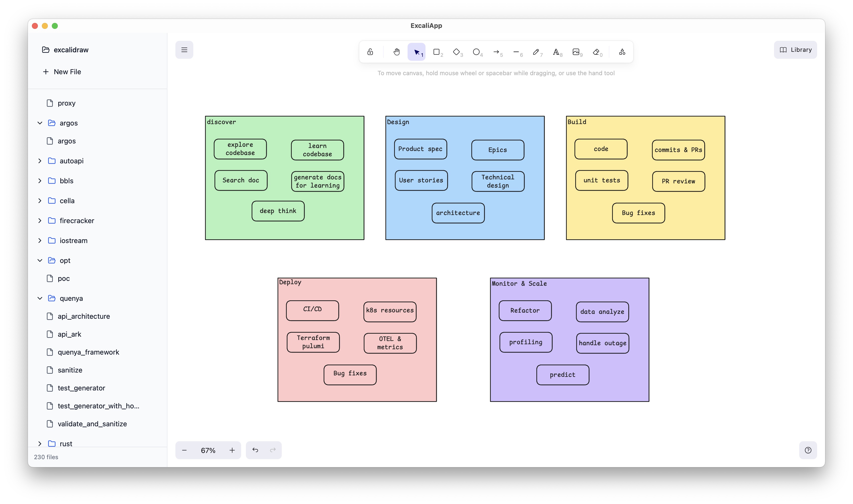Click the New File button
Image resolution: width=853 pixels, height=504 pixels.
(x=62, y=72)
